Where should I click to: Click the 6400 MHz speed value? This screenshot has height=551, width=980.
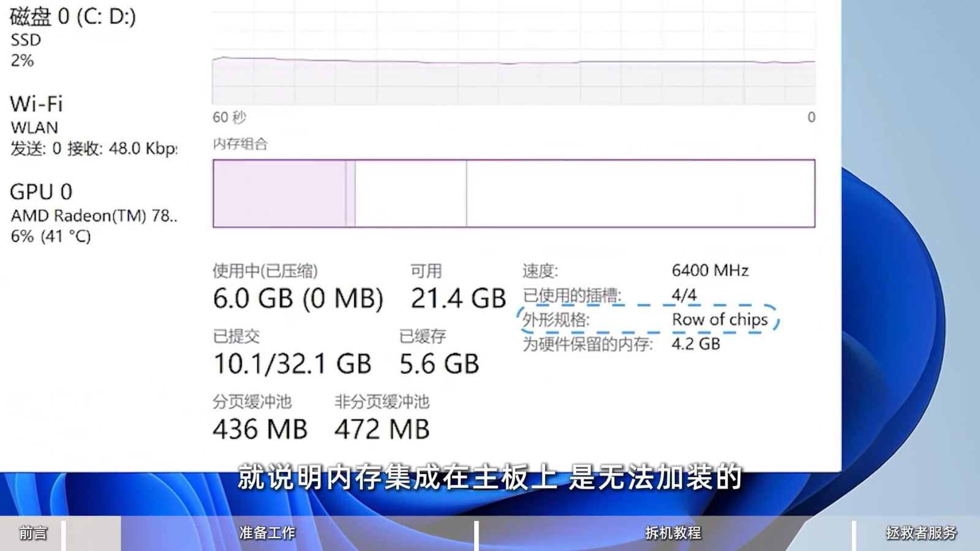coord(710,270)
